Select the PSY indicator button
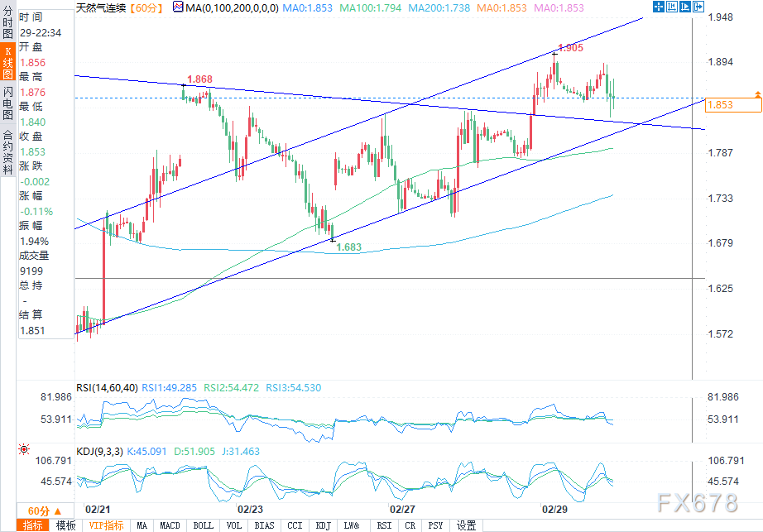 tap(435, 525)
